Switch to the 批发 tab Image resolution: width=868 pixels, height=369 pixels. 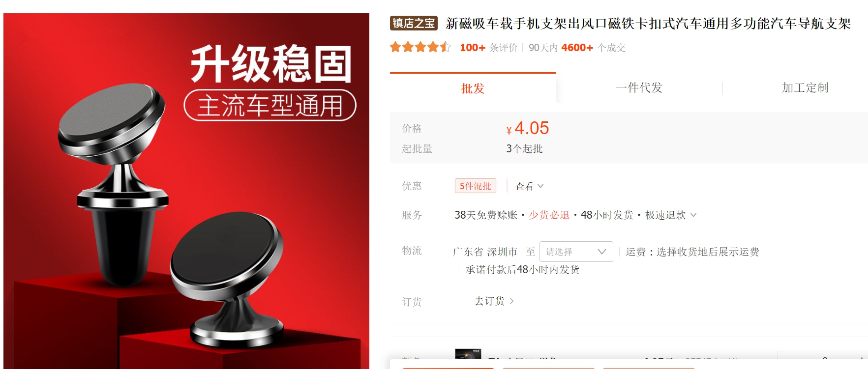click(x=473, y=88)
